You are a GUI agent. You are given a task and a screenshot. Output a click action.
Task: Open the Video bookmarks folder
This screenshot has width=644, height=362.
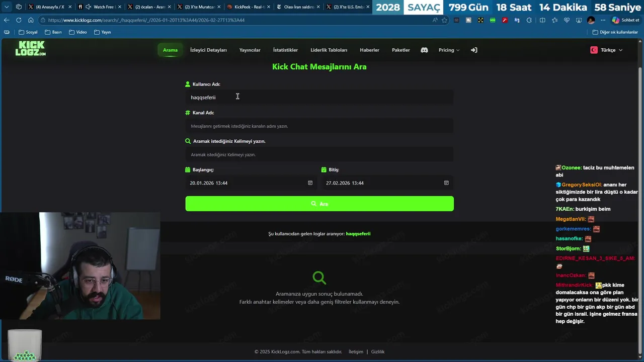coord(77,32)
